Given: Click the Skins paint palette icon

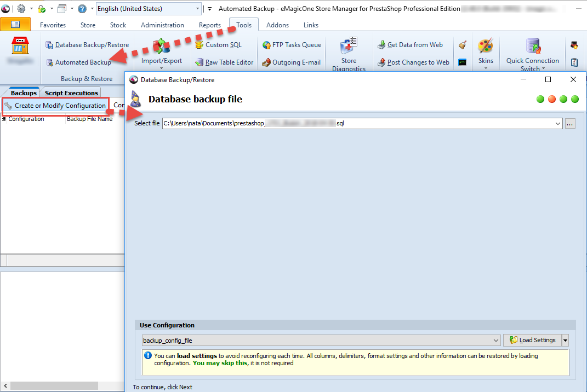Looking at the screenshot, I should point(486,46).
